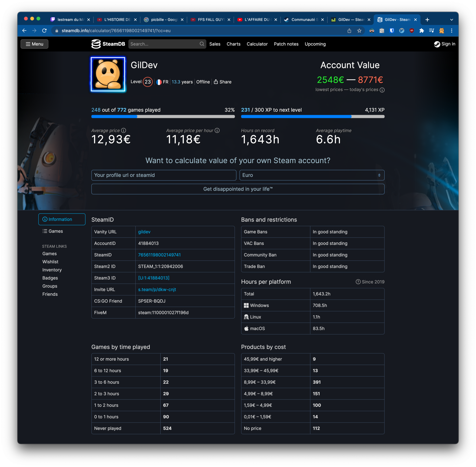476x467 pixels.
Task: Click info icon next to today's prices
Action: click(382, 90)
